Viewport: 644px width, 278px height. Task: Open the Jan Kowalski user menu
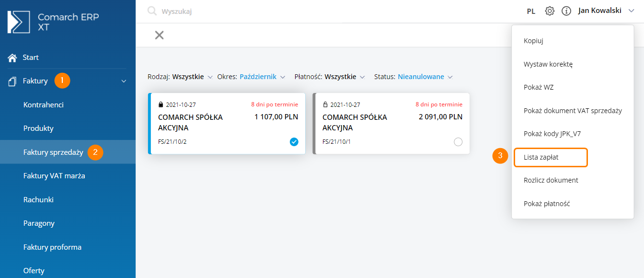[x=606, y=11]
